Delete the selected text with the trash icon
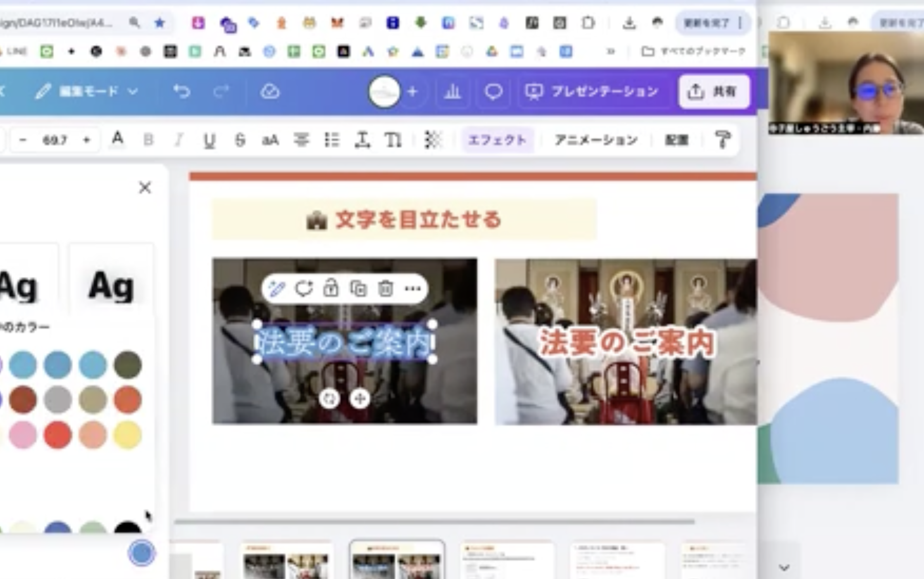The height and width of the screenshot is (579, 924). pyautogui.click(x=386, y=289)
